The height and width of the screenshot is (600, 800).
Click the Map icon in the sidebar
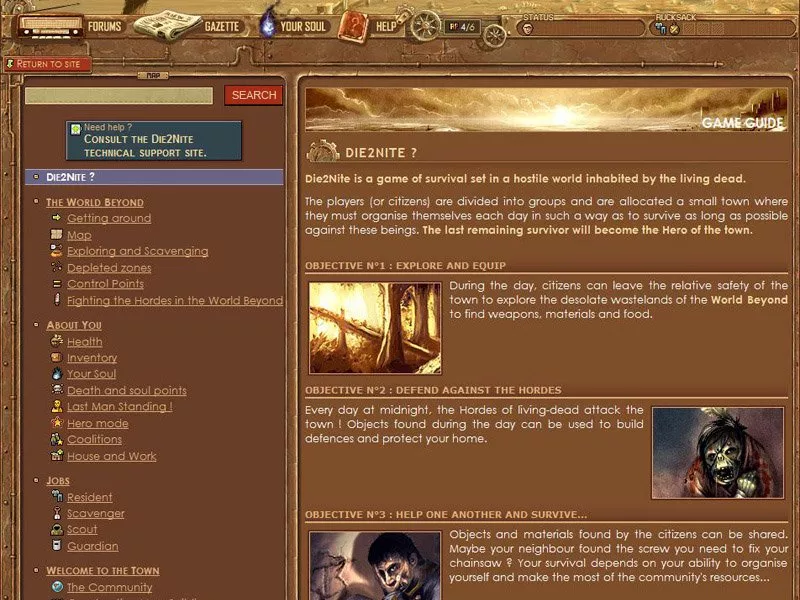coord(56,234)
